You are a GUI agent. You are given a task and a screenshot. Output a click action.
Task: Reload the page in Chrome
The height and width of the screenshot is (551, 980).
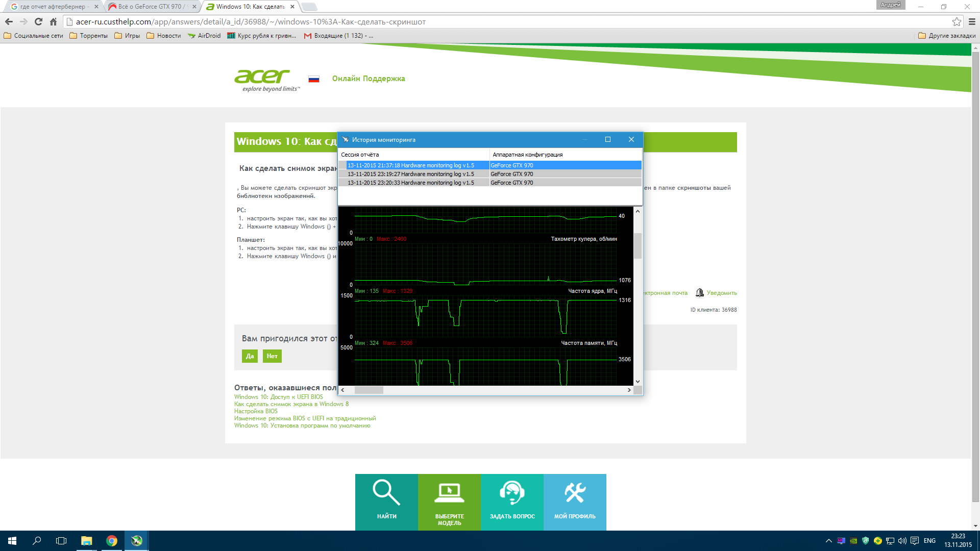click(38, 21)
